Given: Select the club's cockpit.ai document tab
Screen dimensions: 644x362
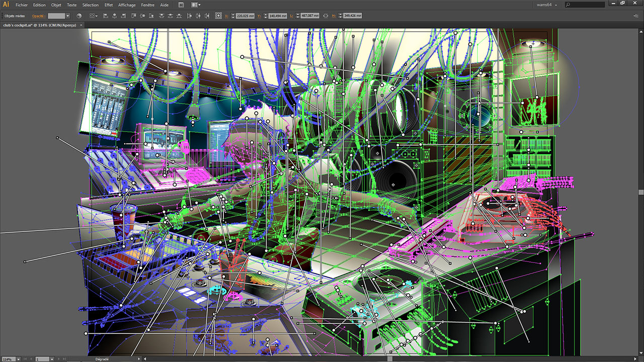Looking at the screenshot, I should tap(40, 25).
